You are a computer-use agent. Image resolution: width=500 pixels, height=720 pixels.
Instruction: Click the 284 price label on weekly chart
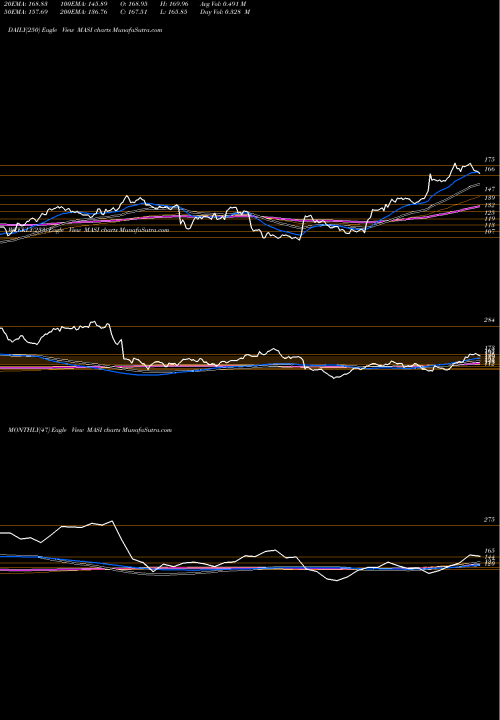489,320
